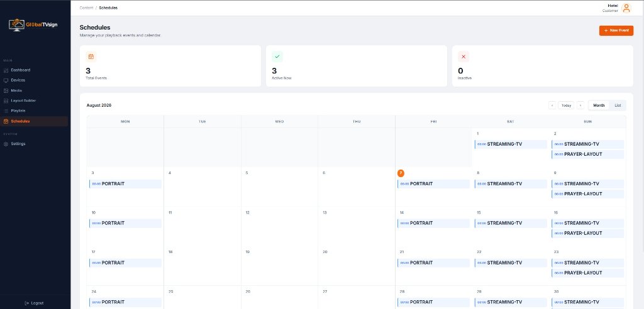Image resolution: width=644 pixels, height=309 pixels.
Task: Open PRAYER-LAYOUT event on August 9
Action: click(588, 193)
